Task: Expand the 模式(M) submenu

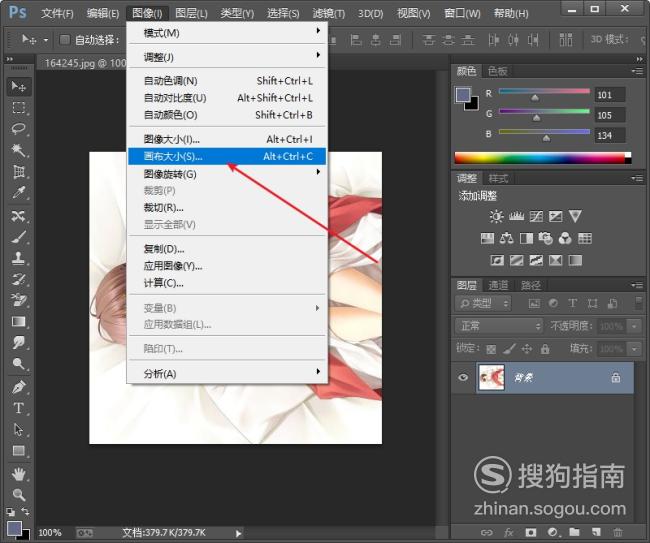Action: tap(227, 33)
